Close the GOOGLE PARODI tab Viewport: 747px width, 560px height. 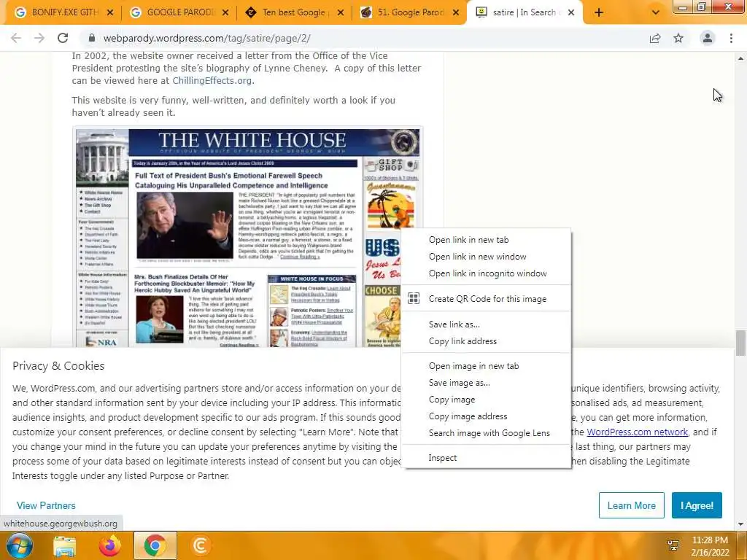pos(225,13)
